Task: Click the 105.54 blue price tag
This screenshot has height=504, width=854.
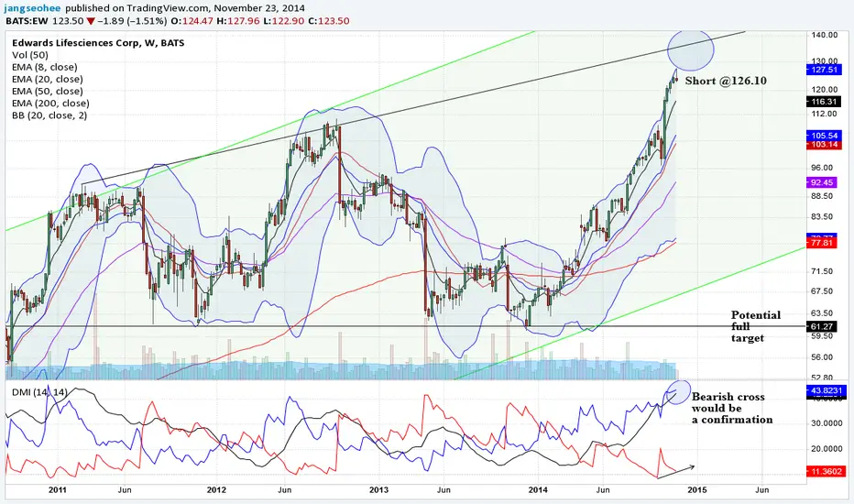Action: coord(824,135)
